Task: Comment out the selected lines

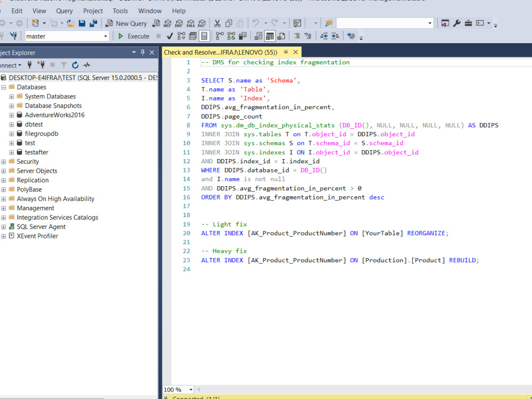Action: coord(297,36)
